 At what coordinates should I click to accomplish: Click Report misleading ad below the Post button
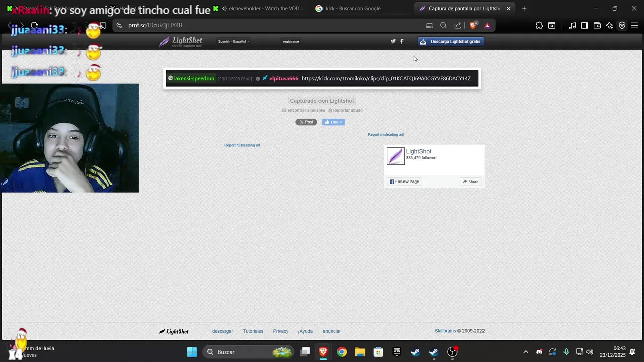click(x=242, y=145)
